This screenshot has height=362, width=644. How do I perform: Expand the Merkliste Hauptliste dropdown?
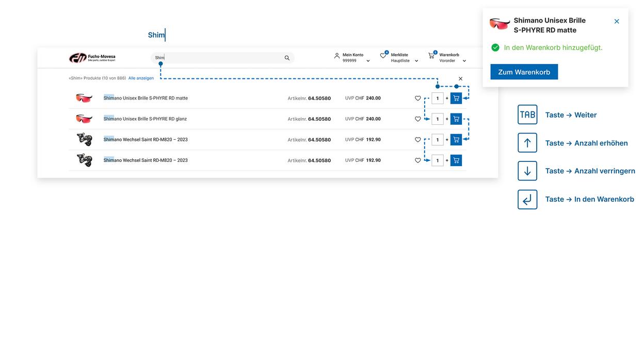pos(416,61)
